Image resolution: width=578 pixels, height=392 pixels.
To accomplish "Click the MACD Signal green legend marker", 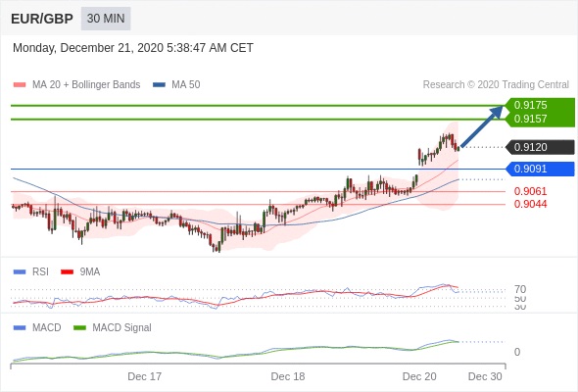I will click(79, 328).
